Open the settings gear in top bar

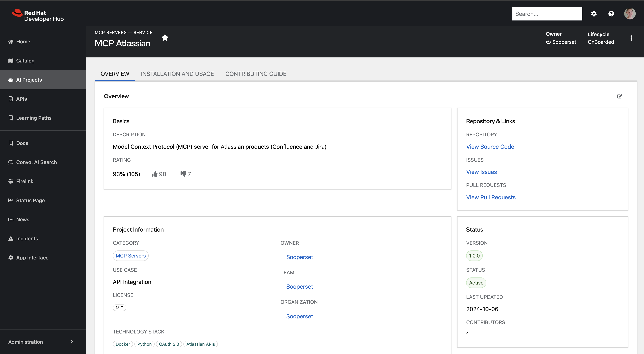pos(594,14)
